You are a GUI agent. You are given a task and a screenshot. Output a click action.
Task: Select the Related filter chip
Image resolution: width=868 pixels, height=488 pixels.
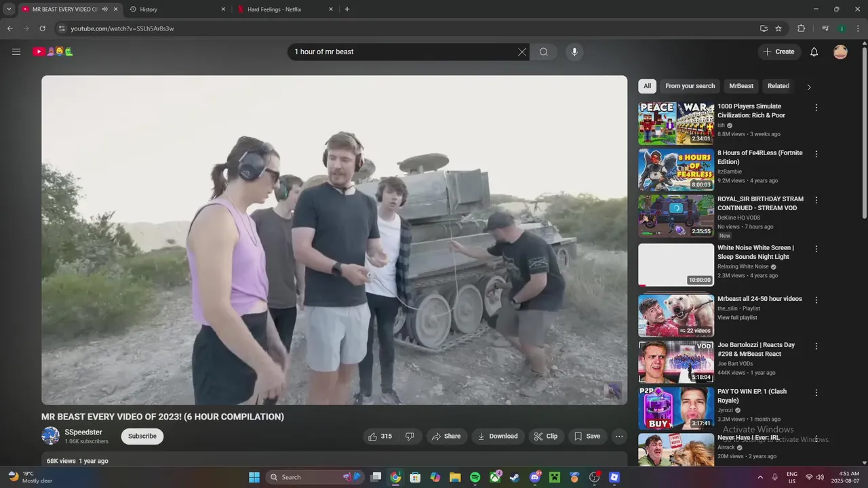pos(778,86)
